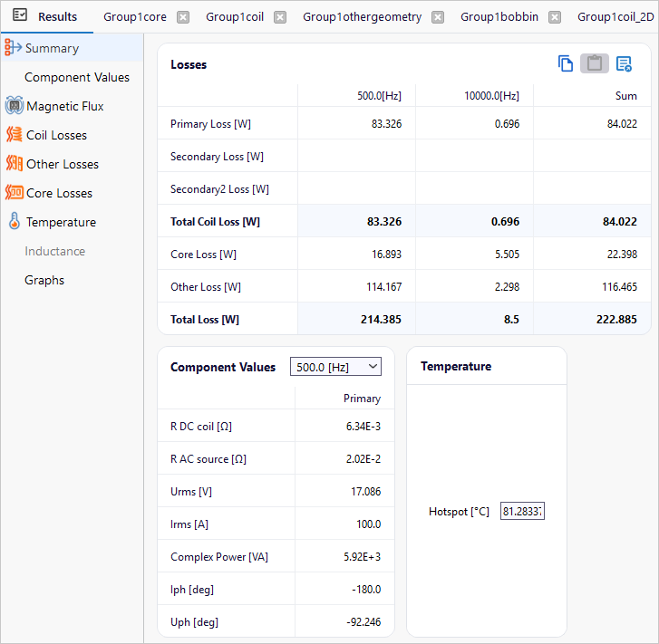Click the R AC source value 2.02E-2

tap(363, 459)
